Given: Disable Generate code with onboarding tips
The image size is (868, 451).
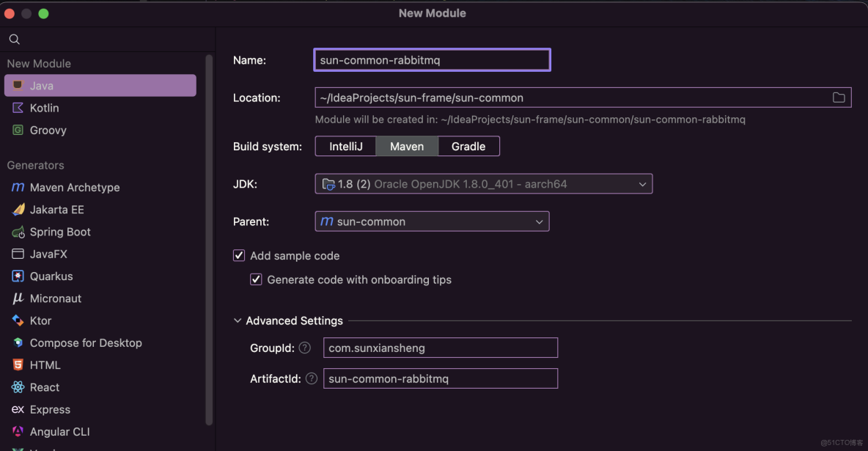Looking at the screenshot, I should click(x=256, y=279).
